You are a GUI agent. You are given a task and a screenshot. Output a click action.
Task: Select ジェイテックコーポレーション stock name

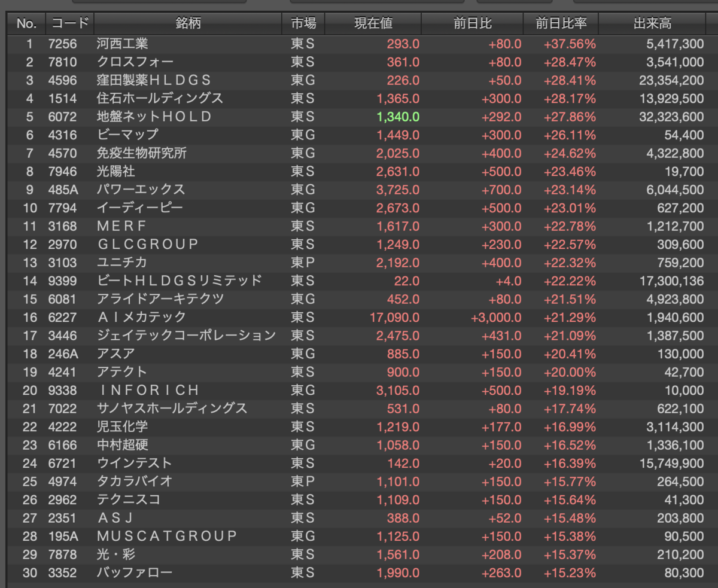click(186, 336)
